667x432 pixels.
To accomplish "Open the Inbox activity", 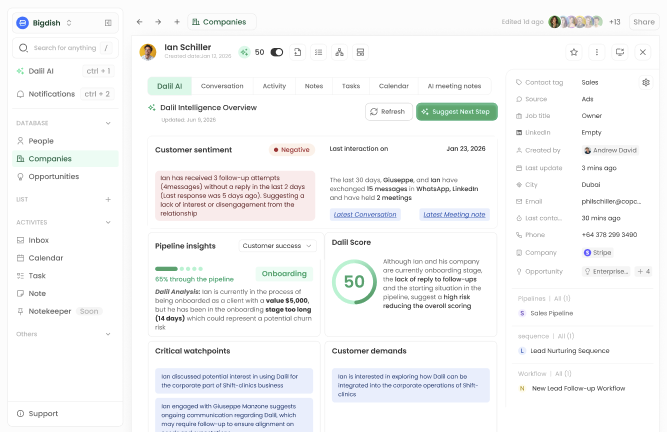I will tap(65, 240).
